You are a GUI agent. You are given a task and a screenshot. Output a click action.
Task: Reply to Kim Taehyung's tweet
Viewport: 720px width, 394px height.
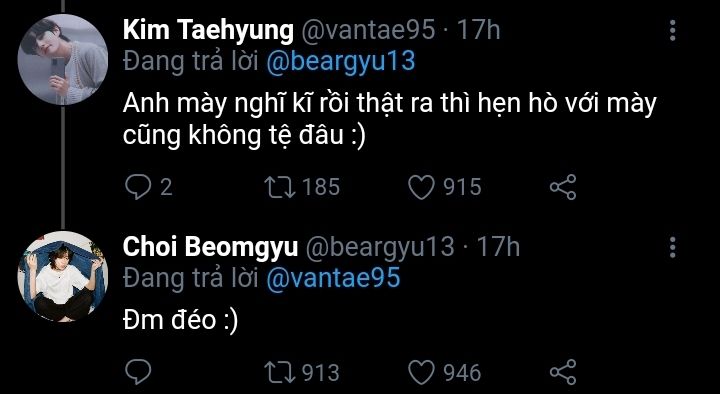(138, 187)
